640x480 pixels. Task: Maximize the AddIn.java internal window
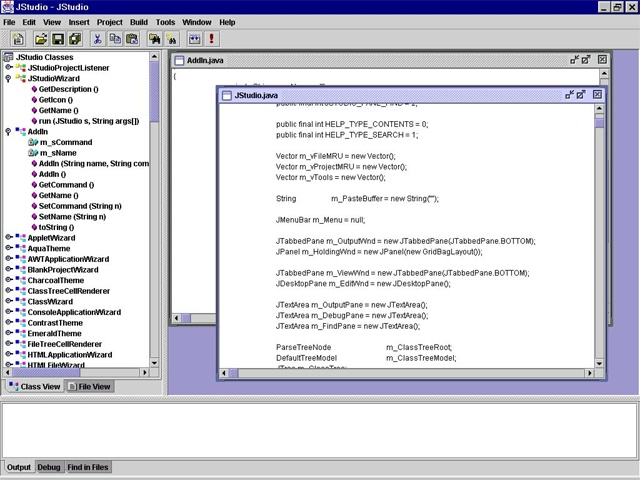click(586, 60)
